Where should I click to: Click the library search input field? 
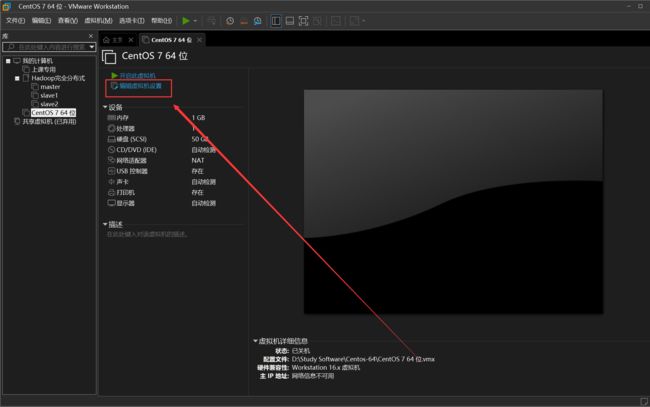46,47
